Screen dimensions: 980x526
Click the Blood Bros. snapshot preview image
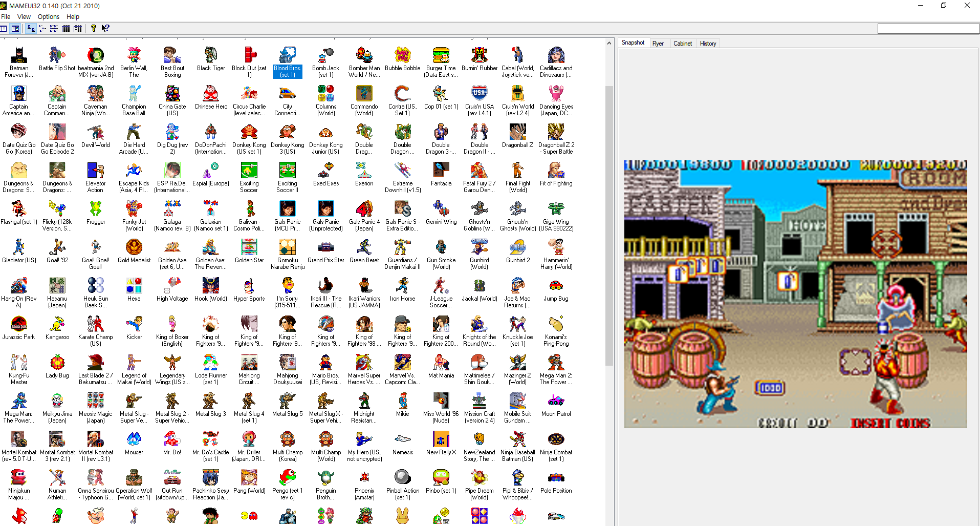[x=795, y=294]
